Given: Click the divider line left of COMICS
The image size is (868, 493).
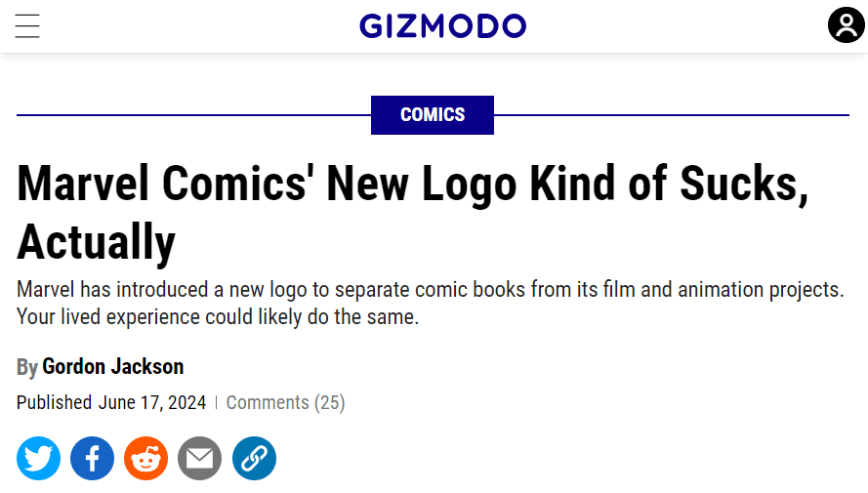Looking at the screenshot, I should coord(193,115).
